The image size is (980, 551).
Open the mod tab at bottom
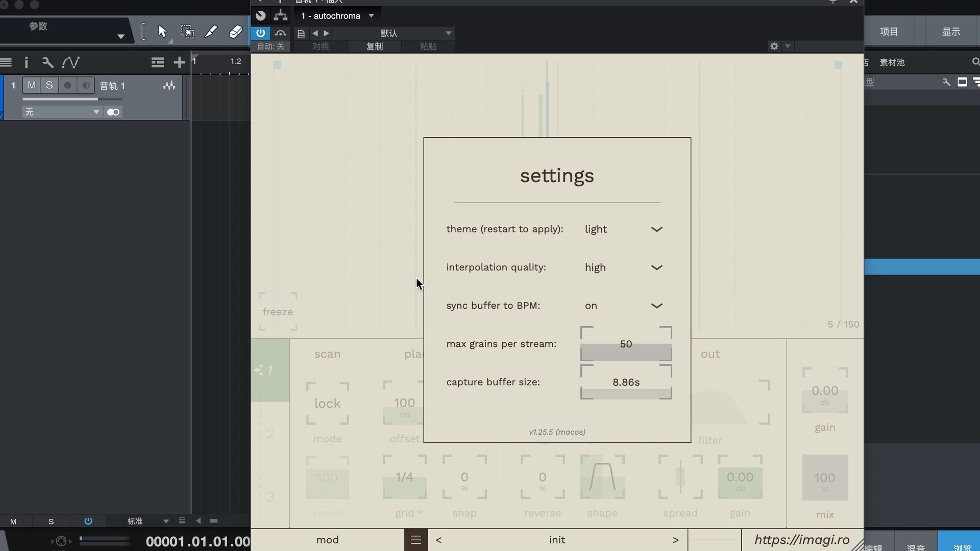[x=327, y=540]
